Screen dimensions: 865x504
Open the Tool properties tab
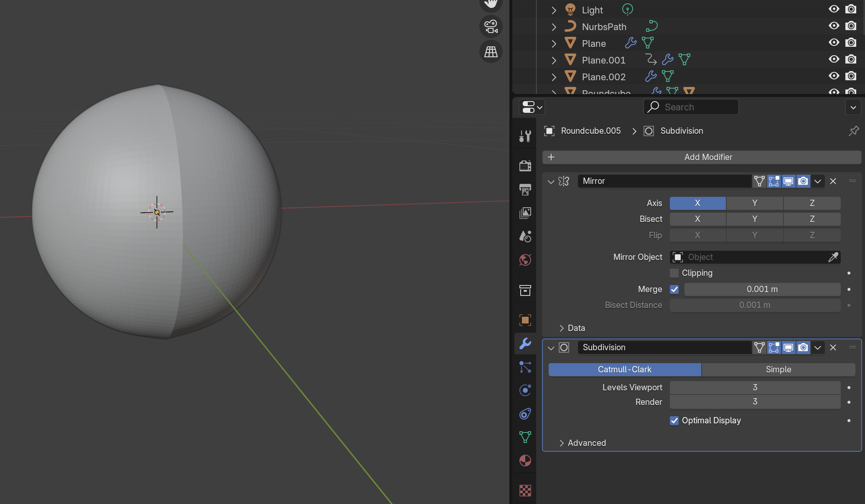coord(525,136)
